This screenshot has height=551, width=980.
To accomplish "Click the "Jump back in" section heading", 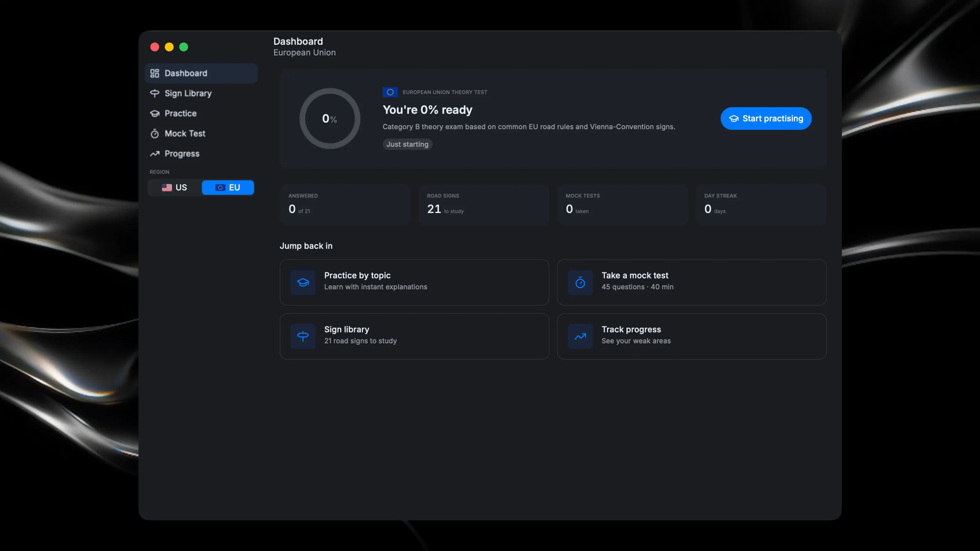I will [x=306, y=246].
